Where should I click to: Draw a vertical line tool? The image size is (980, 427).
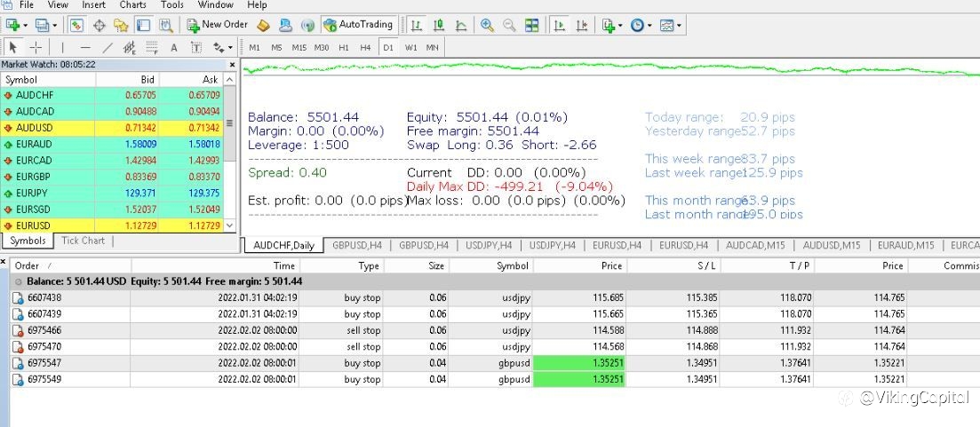click(62, 47)
